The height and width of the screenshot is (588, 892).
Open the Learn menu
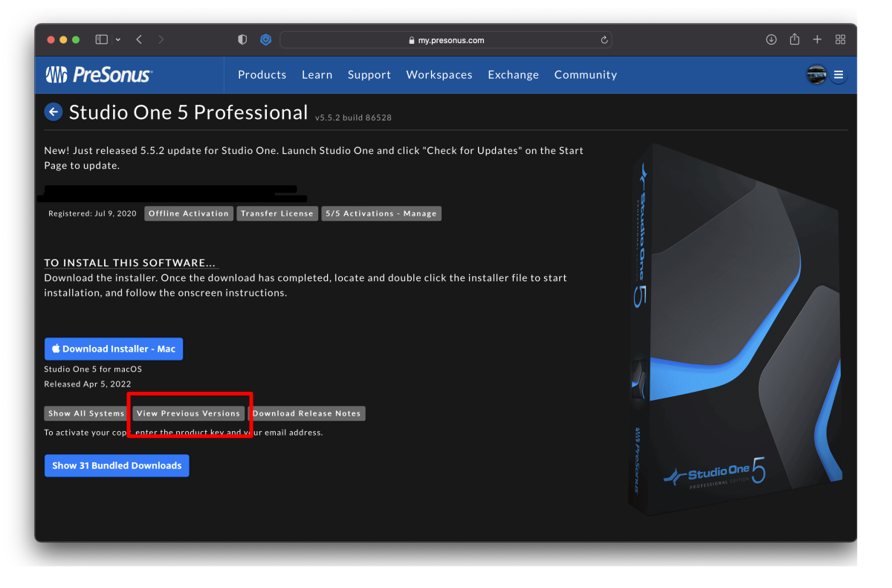click(317, 74)
